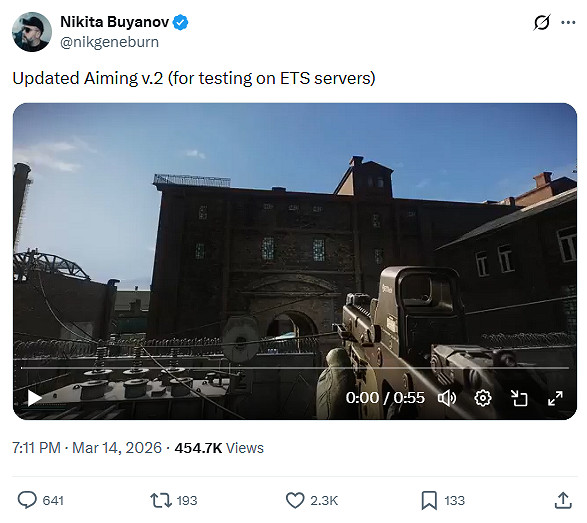Viewport: 587px width, 523px height.
Task: Click the Nikita Buyanov display name
Action: 115,22
